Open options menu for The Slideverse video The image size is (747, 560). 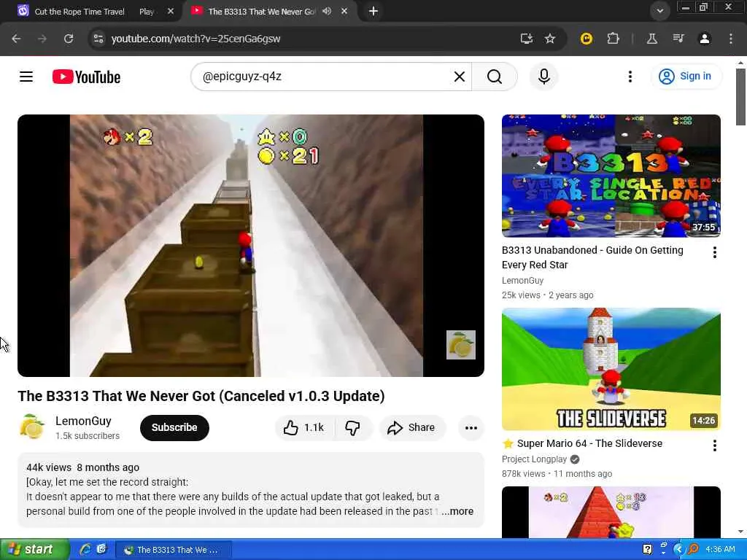tap(714, 446)
